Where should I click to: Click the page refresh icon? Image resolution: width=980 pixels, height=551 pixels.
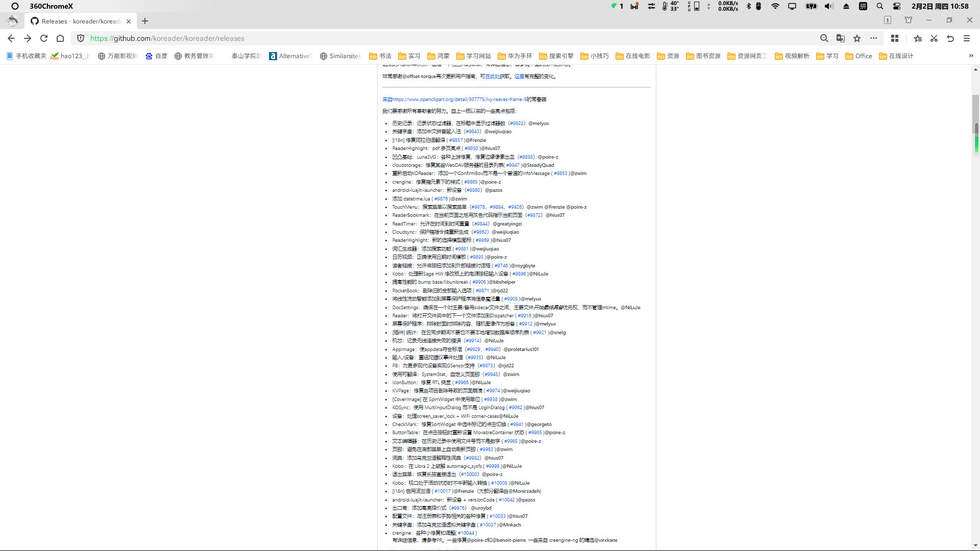tap(42, 38)
